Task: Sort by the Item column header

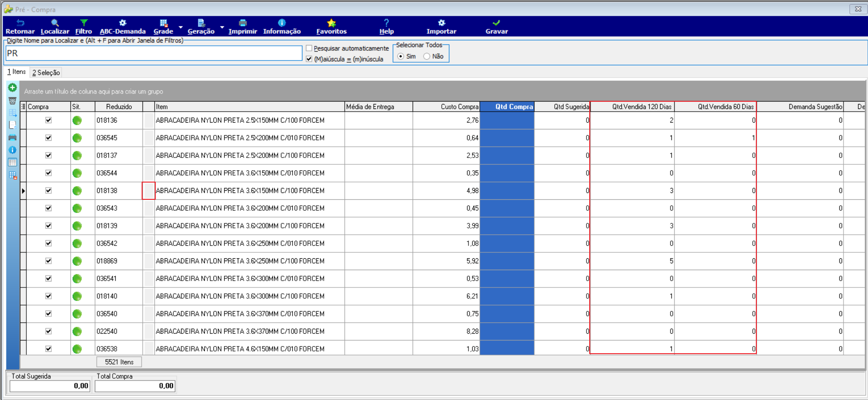Action: 250,107
